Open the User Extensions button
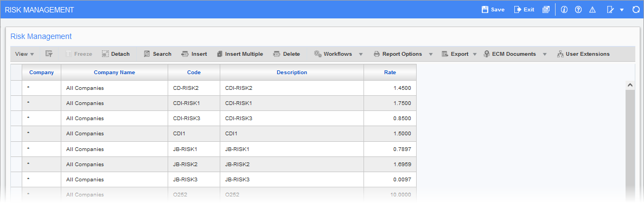 583,54
